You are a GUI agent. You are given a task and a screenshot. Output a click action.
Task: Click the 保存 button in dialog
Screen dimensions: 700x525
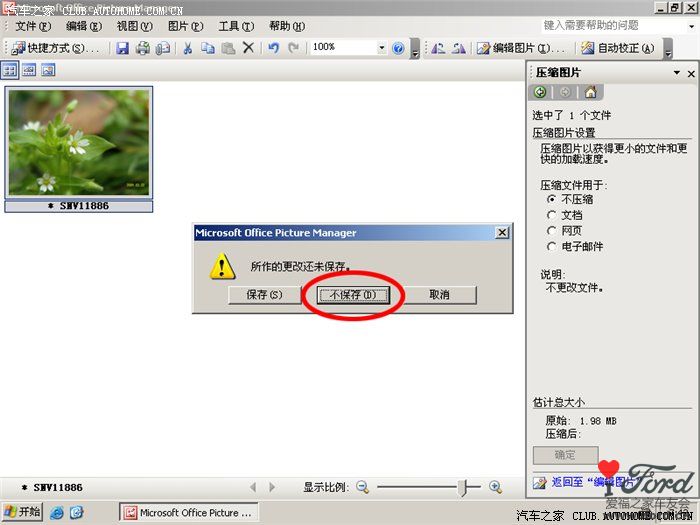tap(265, 295)
